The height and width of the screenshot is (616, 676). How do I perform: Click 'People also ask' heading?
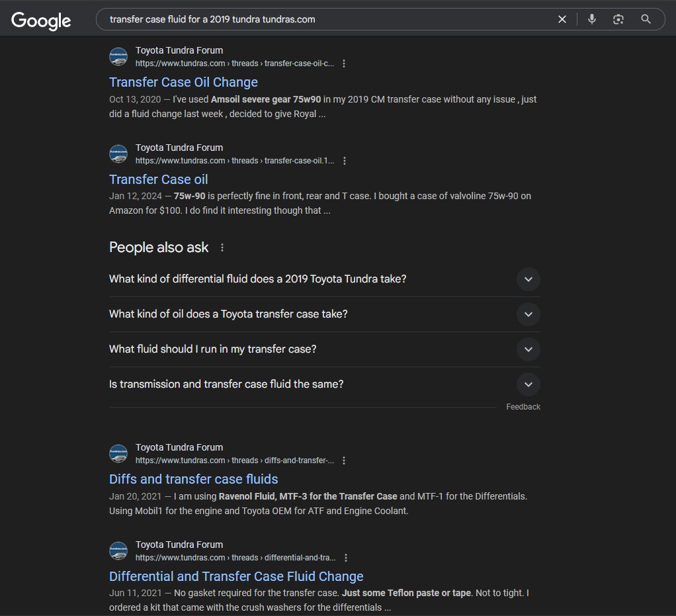coord(159,247)
